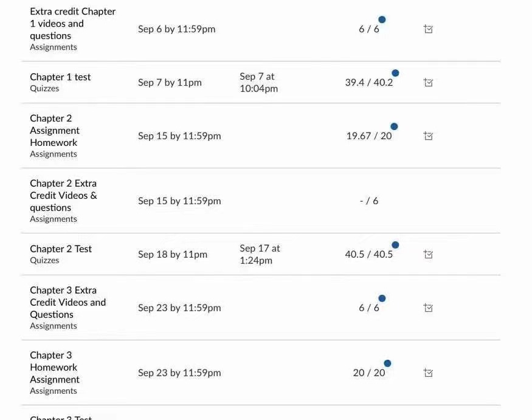The image size is (532, 420).
Task: Open Extra credit Chapter 1 videos and questions
Action: [72, 23]
